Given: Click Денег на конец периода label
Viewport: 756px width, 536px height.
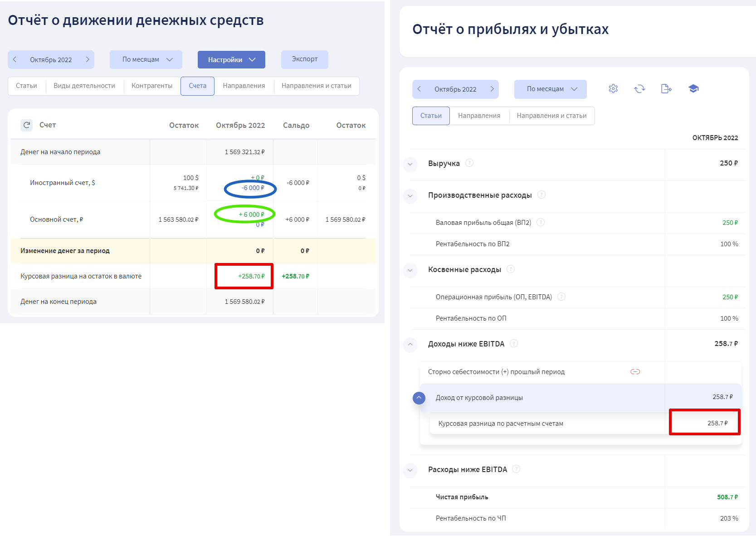Looking at the screenshot, I should tap(59, 302).
